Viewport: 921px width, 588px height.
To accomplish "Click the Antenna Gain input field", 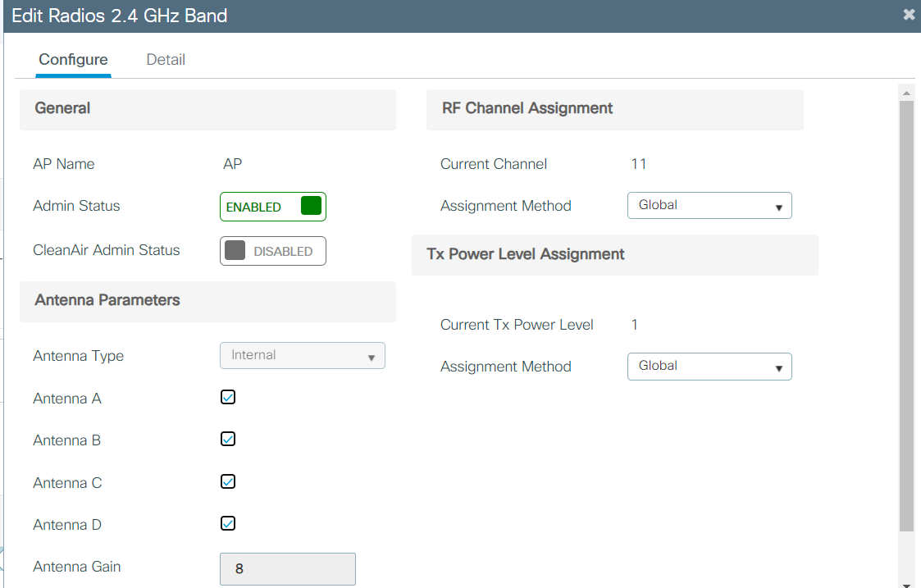I will (x=287, y=568).
